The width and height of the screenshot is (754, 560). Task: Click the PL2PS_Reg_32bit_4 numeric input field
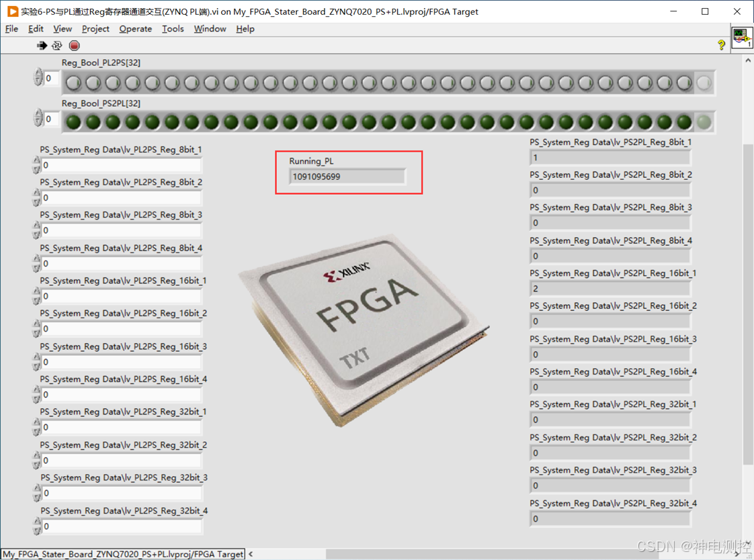(x=122, y=526)
